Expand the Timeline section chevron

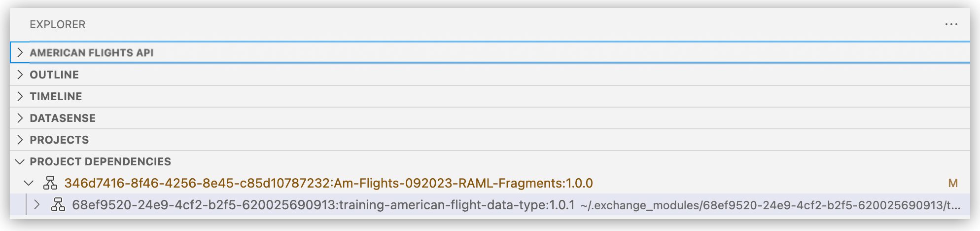pyautogui.click(x=20, y=96)
